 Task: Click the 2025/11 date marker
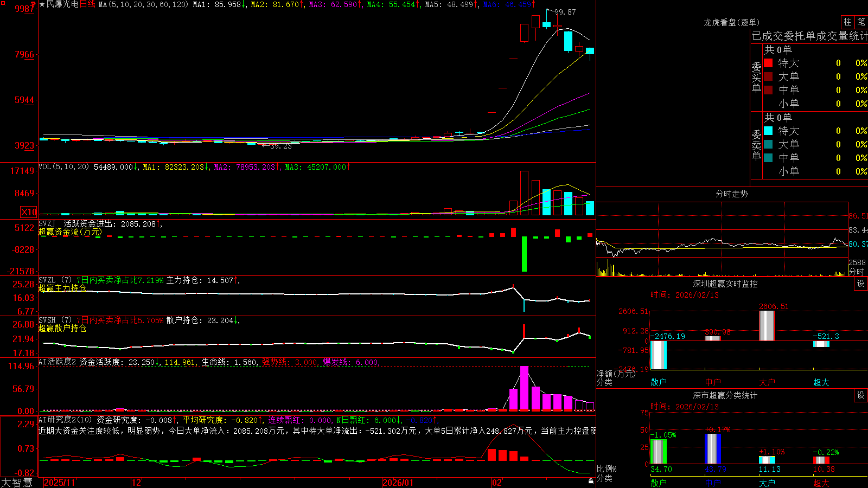(59, 483)
